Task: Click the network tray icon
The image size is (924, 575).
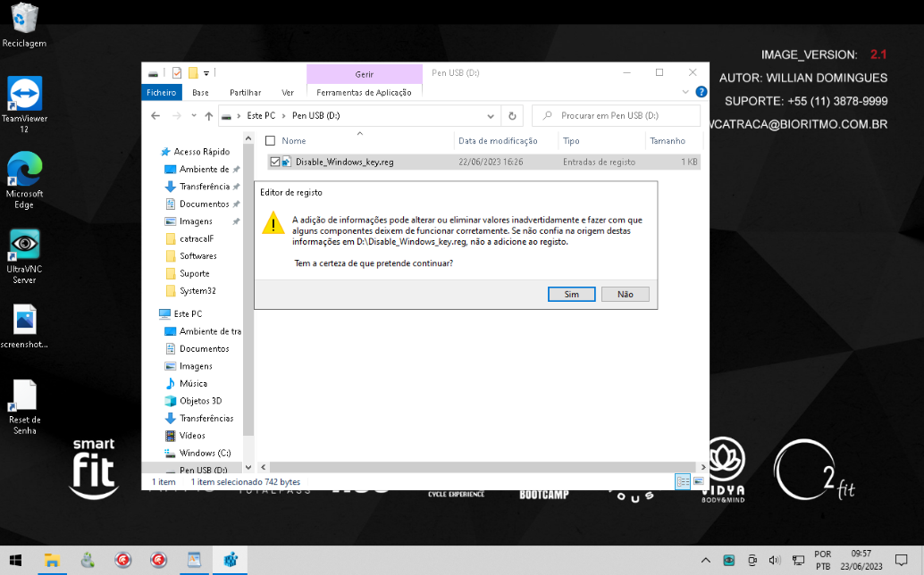Action: [x=798, y=561]
